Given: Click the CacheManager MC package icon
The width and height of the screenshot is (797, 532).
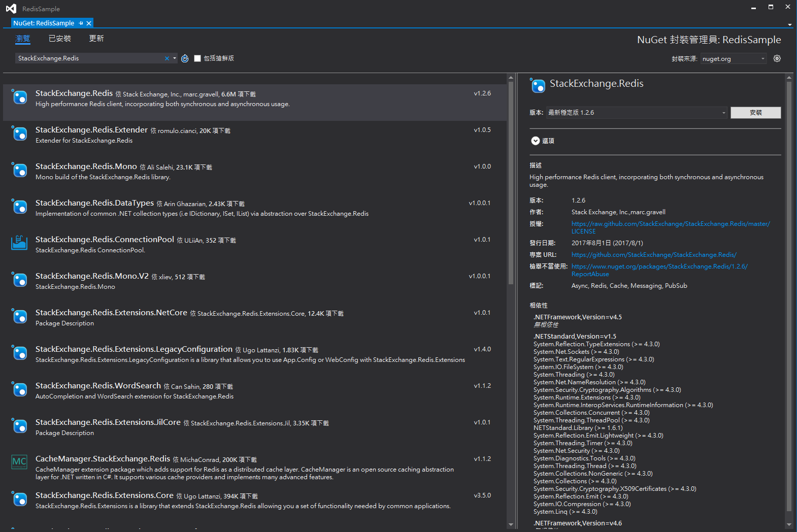Looking at the screenshot, I should 19,462.
